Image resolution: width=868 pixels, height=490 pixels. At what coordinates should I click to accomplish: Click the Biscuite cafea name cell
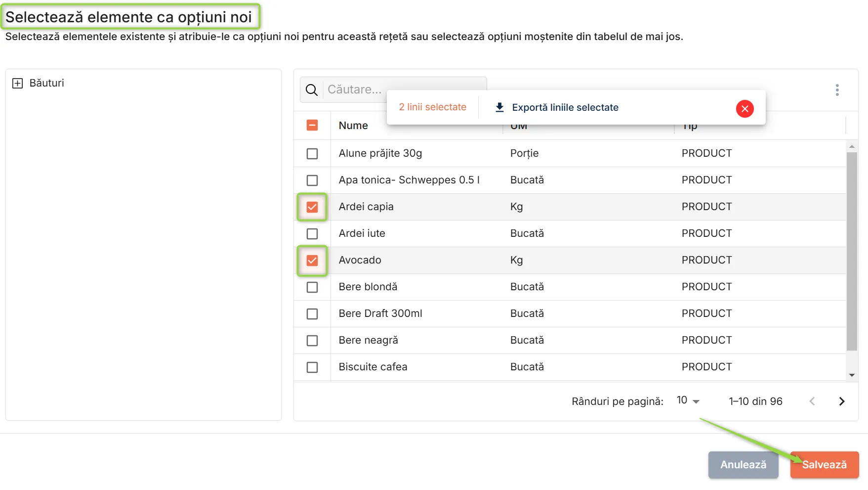point(373,367)
